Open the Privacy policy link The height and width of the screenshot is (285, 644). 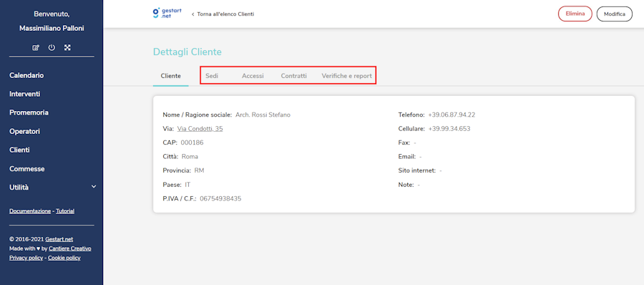pos(26,258)
